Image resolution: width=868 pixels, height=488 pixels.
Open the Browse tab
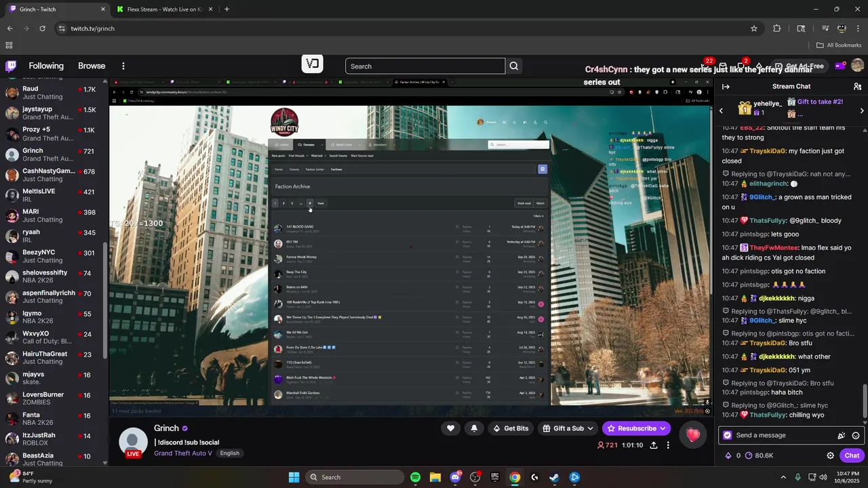pos(92,66)
